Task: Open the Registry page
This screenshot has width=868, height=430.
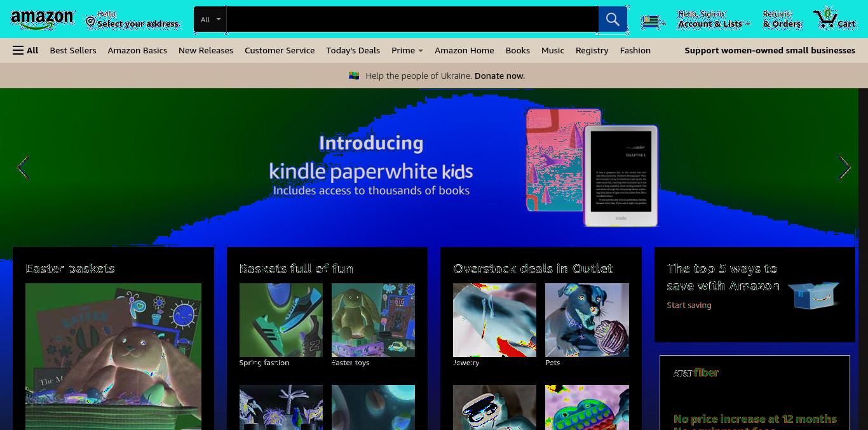Action: tap(592, 50)
